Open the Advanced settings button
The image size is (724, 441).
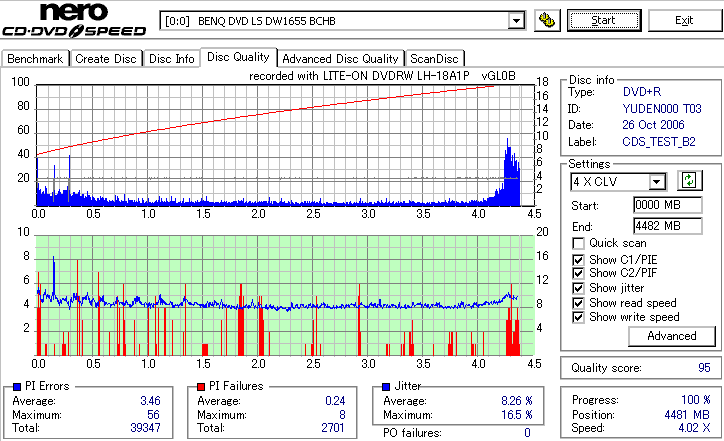tap(672, 336)
